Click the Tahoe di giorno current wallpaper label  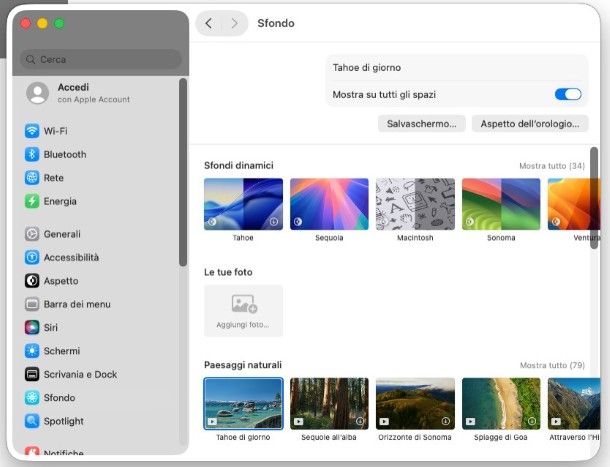coord(366,68)
